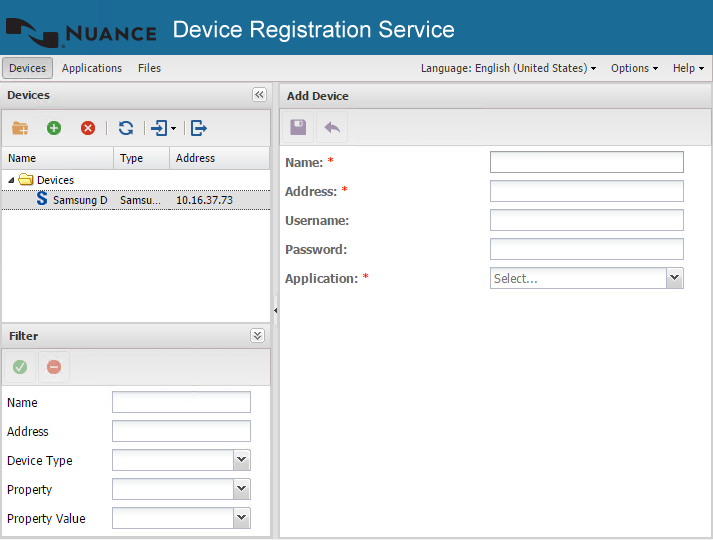The height and width of the screenshot is (540, 713).
Task: Switch to the Applications tab
Action: 92,68
